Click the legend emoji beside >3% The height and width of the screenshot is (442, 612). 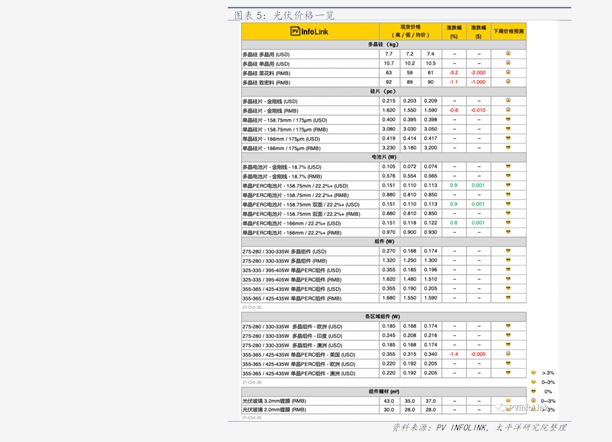[x=534, y=372]
